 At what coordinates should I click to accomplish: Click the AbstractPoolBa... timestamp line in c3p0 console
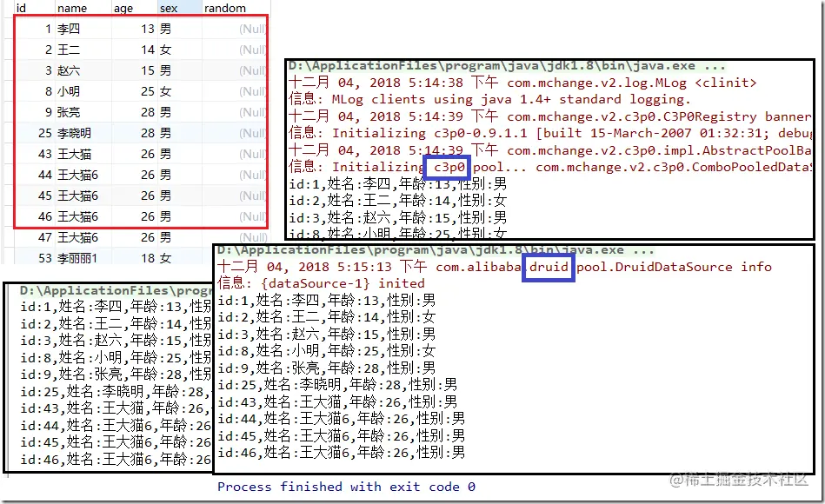[x=550, y=150]
